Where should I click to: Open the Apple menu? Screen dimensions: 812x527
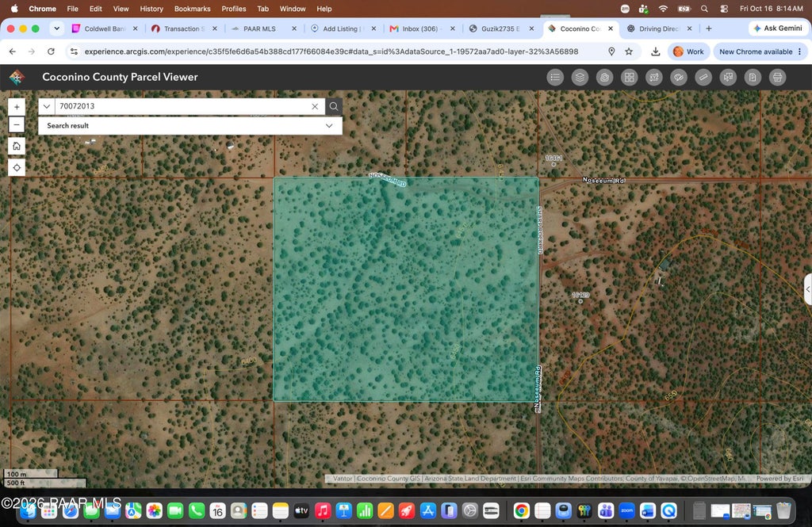pyautogui.click(x=14, y=8)
